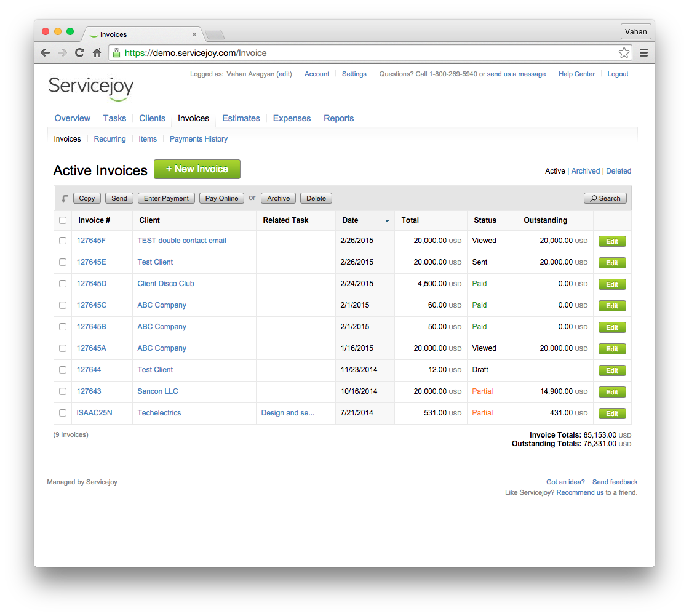Close the Invoices browser tab
Image resolution: width=689 pixels, height=616 pixels.
click(194, 34)
